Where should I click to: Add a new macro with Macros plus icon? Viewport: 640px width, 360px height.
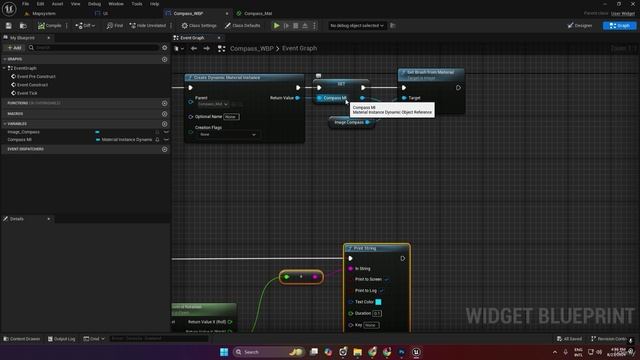[164, 114]
